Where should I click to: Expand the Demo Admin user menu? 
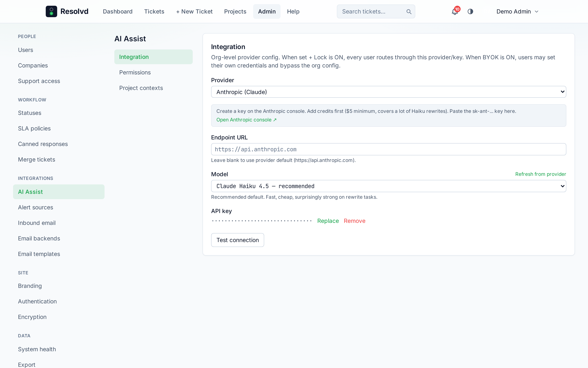click(x=517, y=11)
